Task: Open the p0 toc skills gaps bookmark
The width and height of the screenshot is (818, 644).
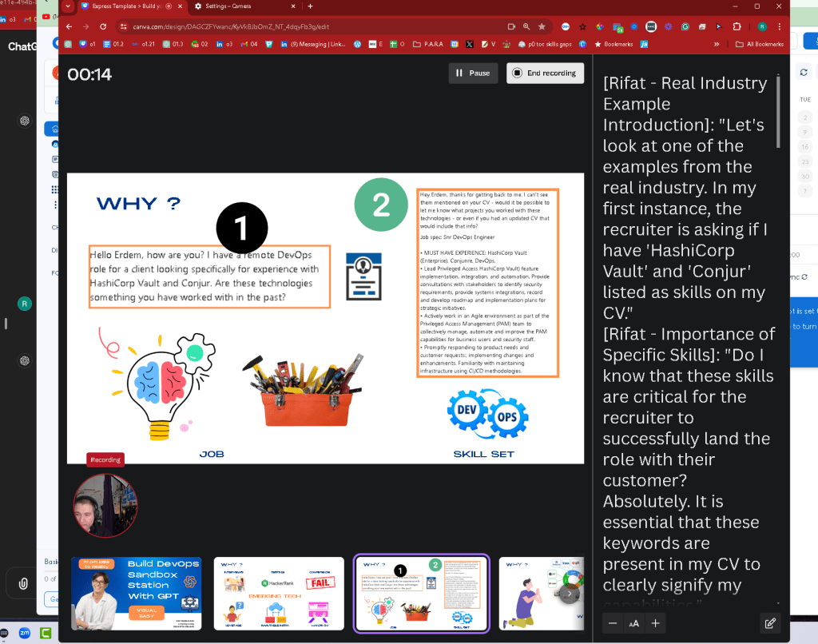Action: pyautogui.click(x=545, y=45)
